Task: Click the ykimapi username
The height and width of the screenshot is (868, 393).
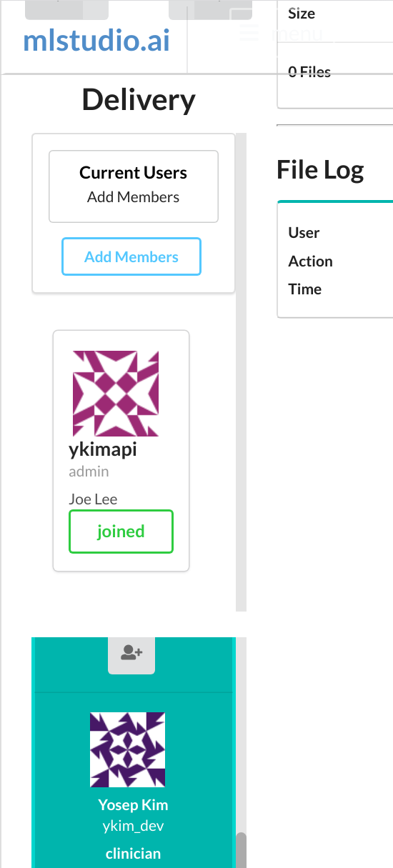Action: (102, 449)
